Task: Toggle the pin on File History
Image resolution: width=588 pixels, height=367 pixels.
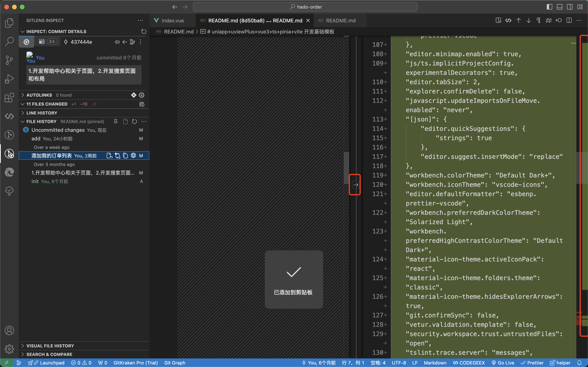Action: point(116,121)
